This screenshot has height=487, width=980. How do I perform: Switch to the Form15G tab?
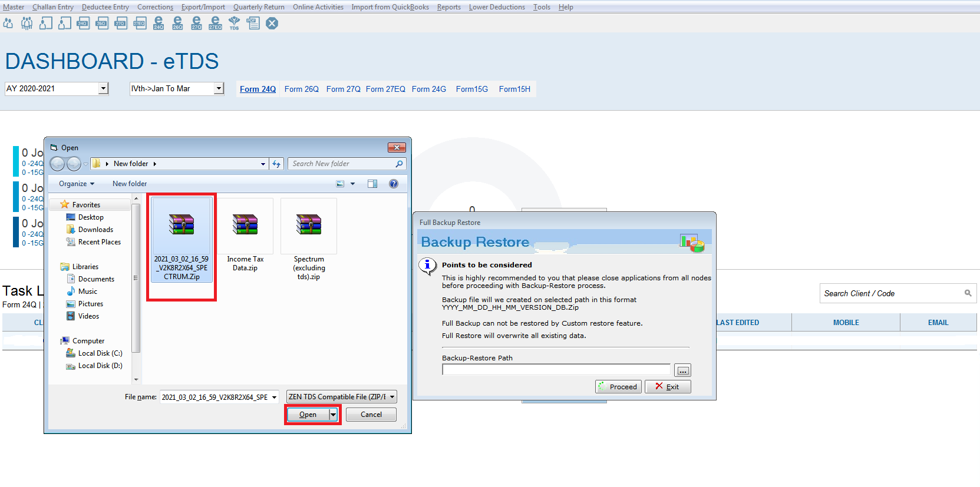coord(471,89)
